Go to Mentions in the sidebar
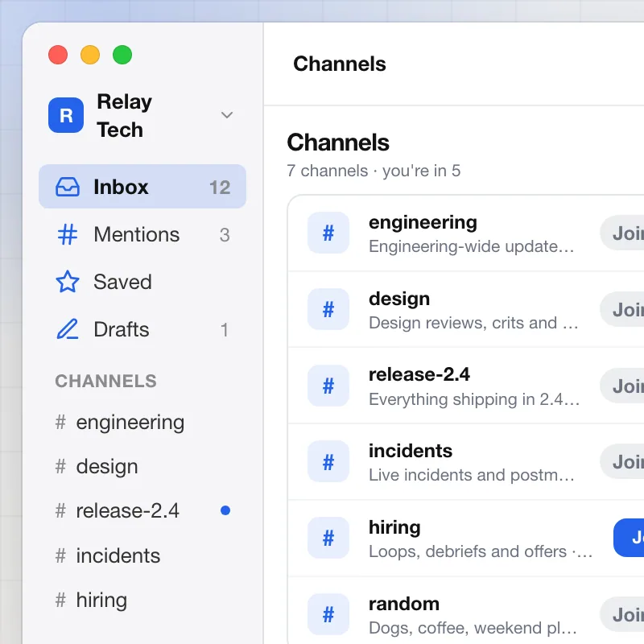 pos(142,234)
